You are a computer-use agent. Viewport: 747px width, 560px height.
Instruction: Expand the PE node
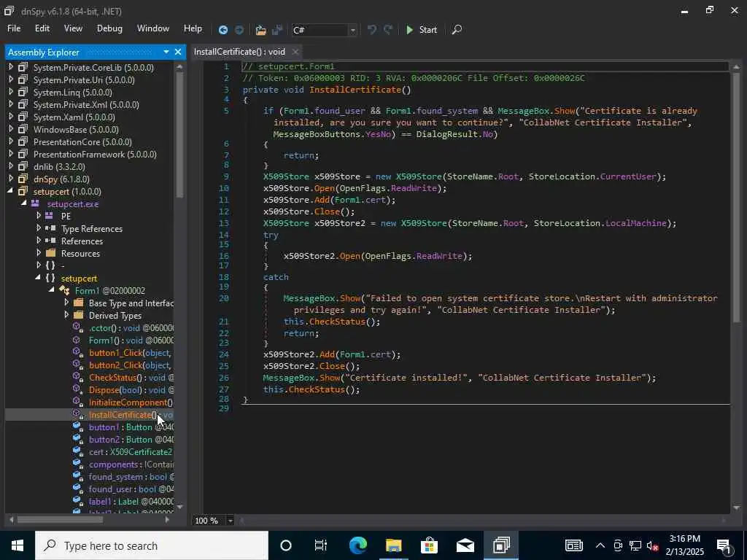click(x=39, y=216)
